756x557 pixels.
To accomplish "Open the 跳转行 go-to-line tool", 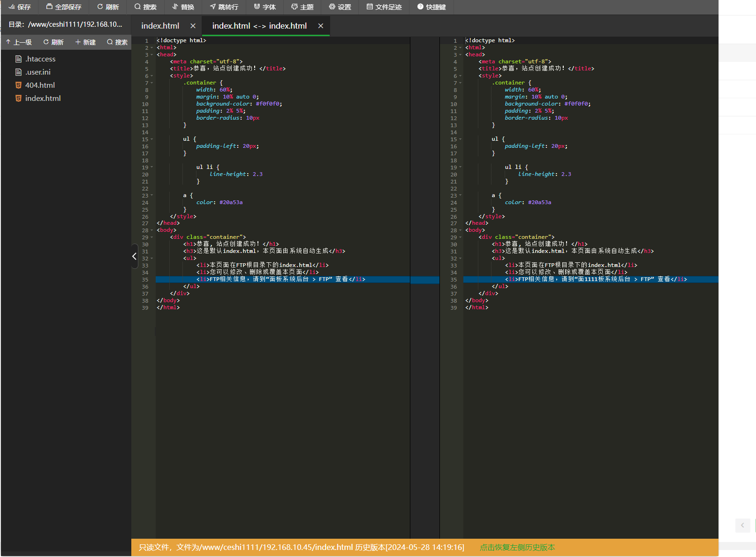I will pyautogui.click(x=224, y=7).
